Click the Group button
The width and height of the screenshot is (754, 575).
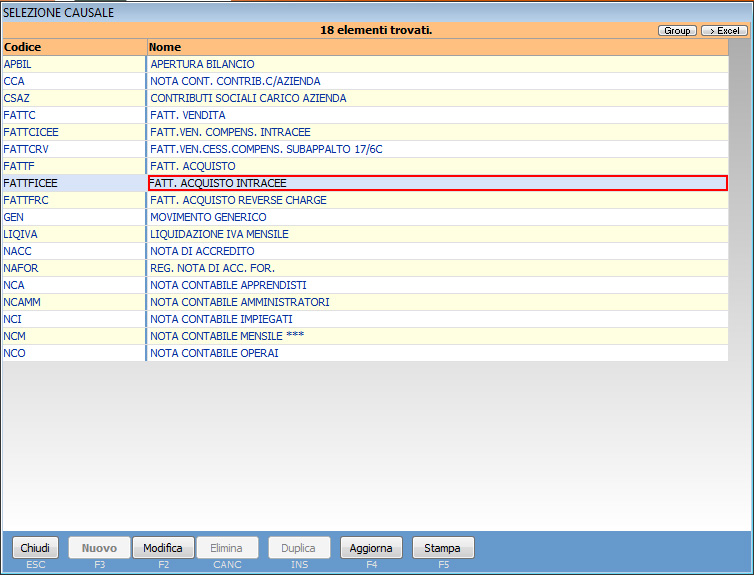coord(677,31)
